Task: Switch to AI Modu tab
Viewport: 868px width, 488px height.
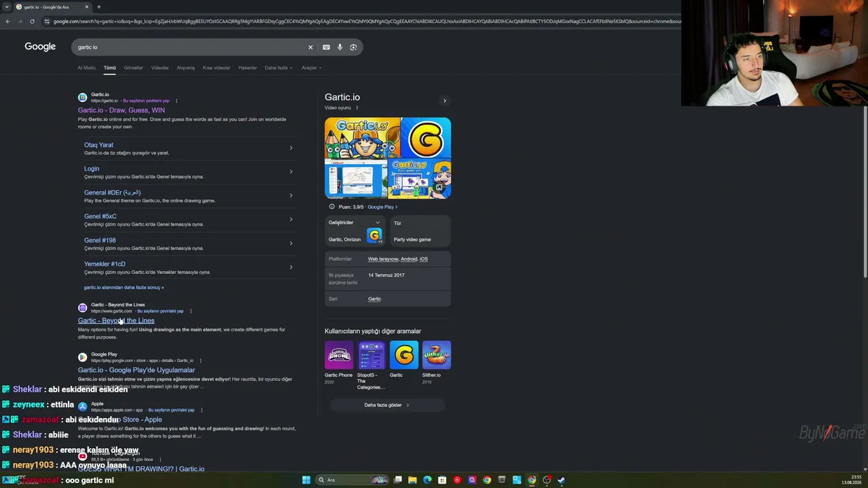Action: coord(87,68)
